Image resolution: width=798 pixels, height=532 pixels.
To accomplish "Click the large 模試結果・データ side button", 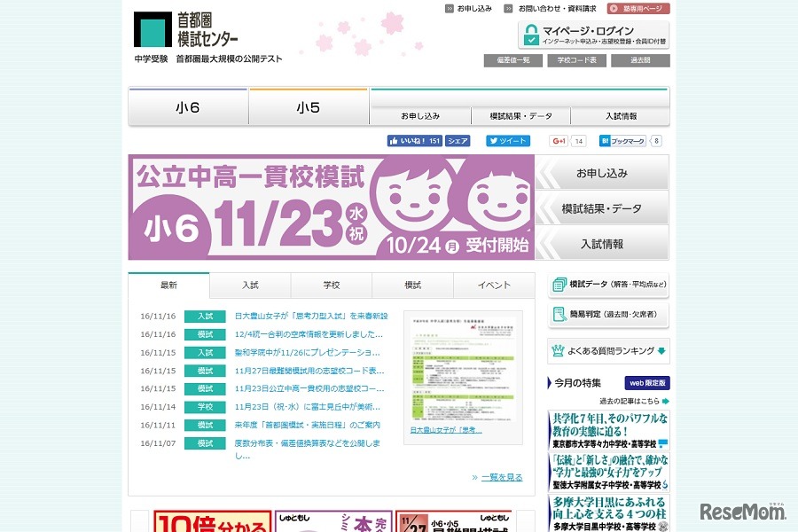I will tap(601, 208).
